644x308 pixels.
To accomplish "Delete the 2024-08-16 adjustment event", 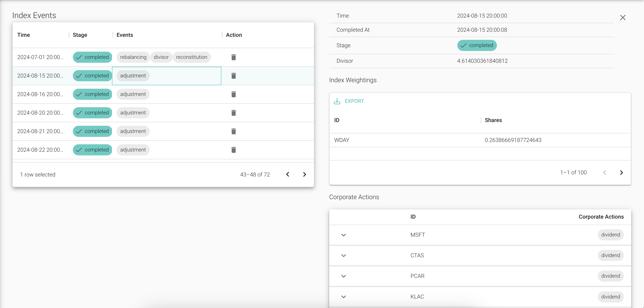I will 233,94.
